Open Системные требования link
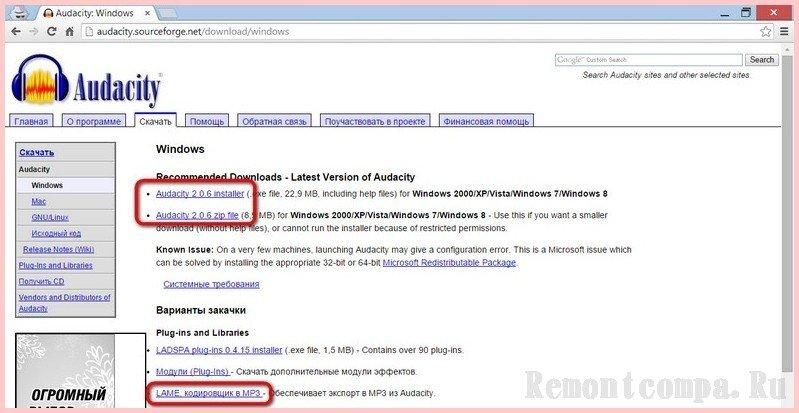799x413 pixels. pyautogui.click(x=211, y=284)
